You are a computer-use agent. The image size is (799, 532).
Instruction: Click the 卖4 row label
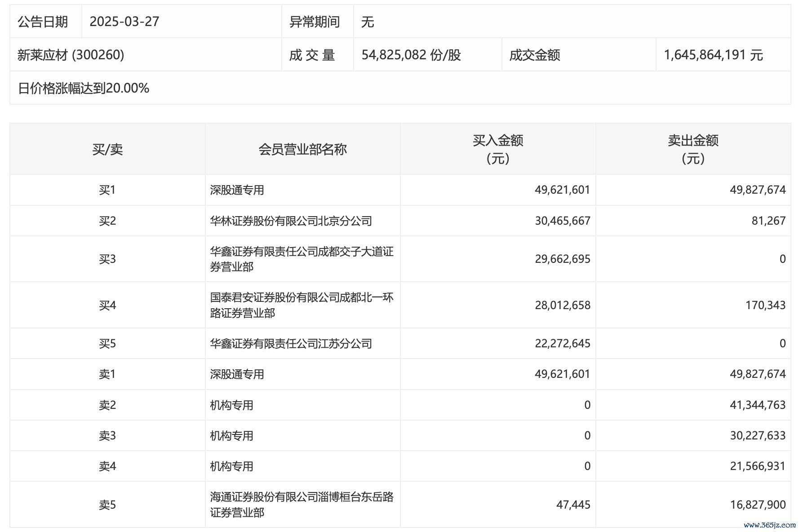pyautogui.click(x=107, y=466)
